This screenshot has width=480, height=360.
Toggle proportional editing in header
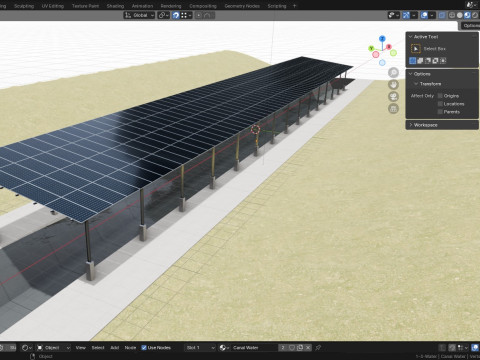(x=199, y=15)
